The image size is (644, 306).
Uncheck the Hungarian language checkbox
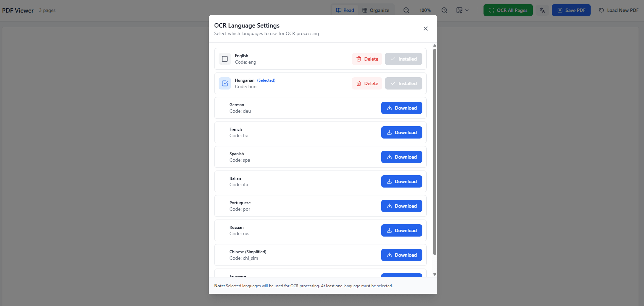(x=225, y=83)
